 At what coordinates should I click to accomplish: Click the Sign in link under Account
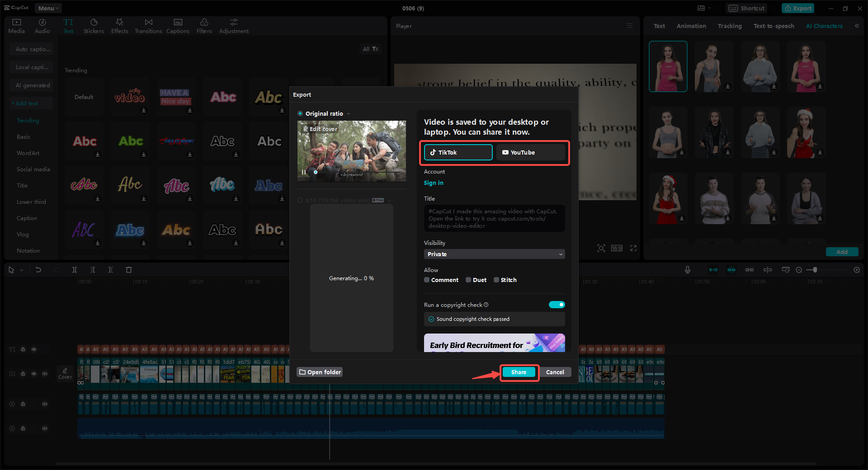(x=433, y=183)
